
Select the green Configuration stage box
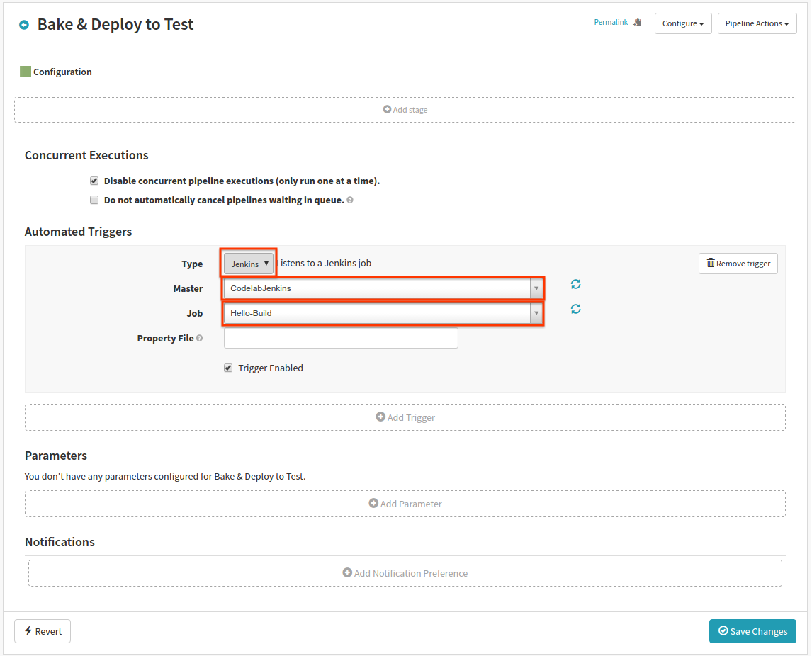(x=26, y=72)
